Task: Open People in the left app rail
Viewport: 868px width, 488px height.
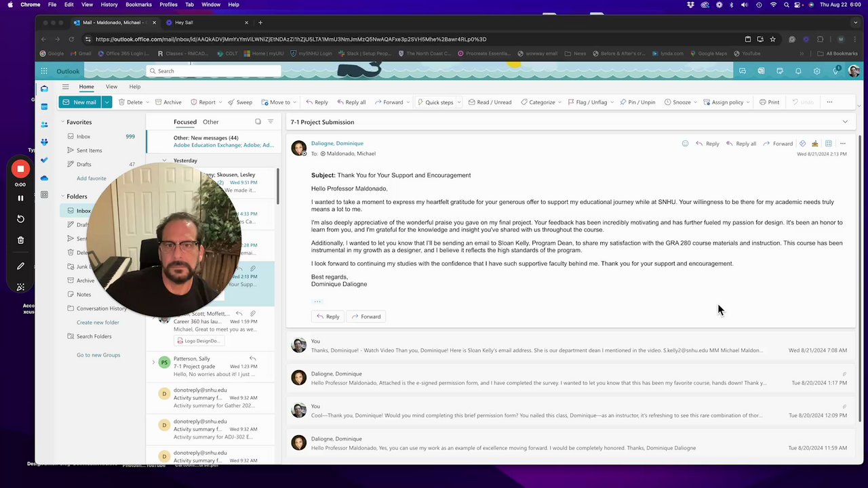Action: (x=44, y=125)
